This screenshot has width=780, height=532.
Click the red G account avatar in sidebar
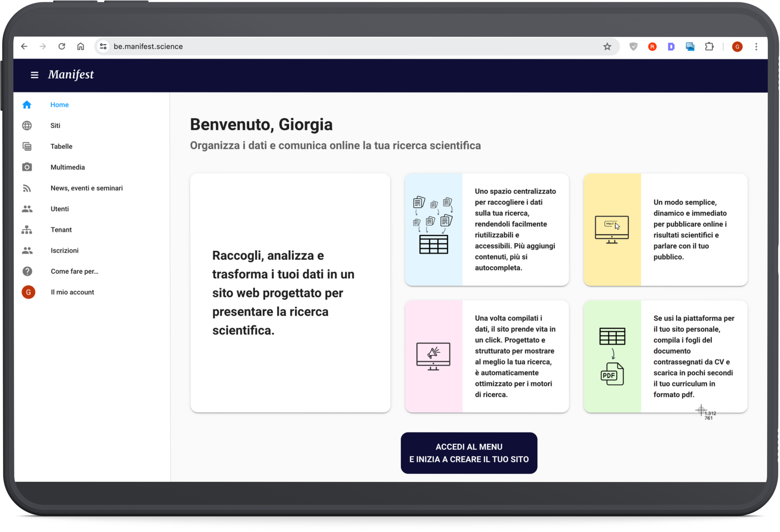click(28, 292)
